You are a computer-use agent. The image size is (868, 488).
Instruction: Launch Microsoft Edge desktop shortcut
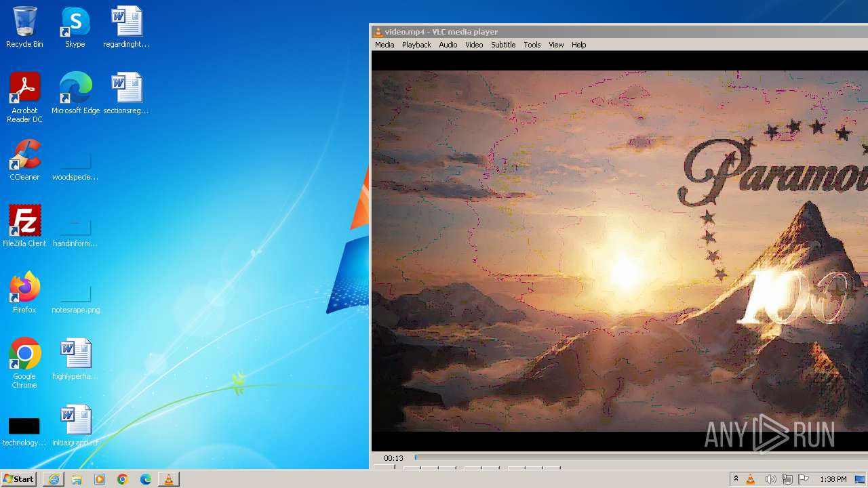click(75, 94)
